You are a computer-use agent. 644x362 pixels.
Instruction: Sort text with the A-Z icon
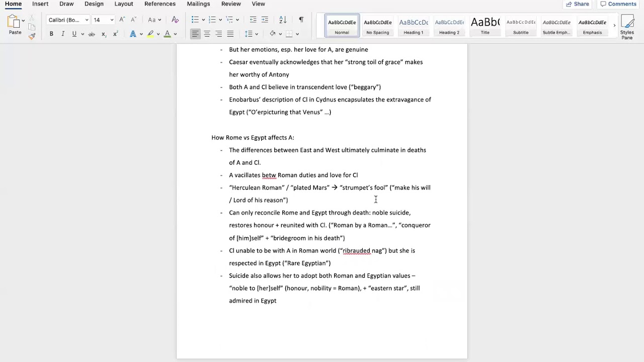[x=283, y=20]
